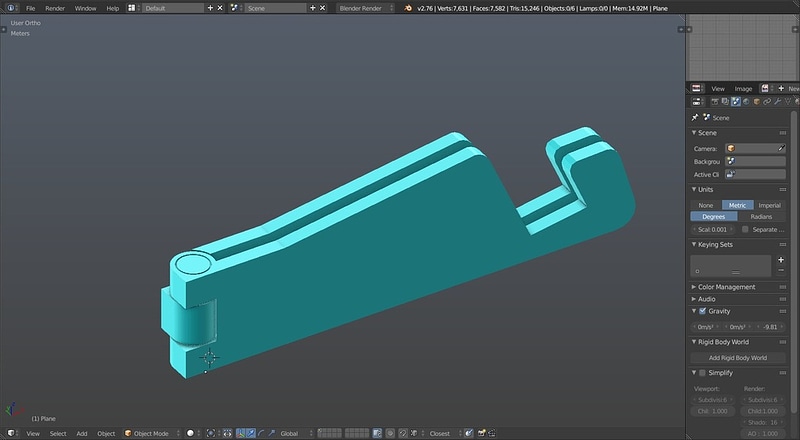Enable the translate manipulator arrow
This screenshot has height=440, width=800.
point(251,433)
